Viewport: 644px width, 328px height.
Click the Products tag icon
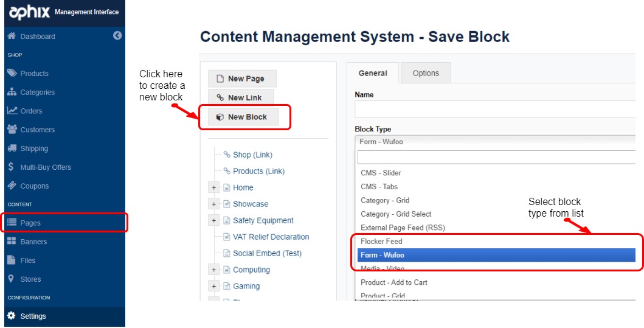12,74
